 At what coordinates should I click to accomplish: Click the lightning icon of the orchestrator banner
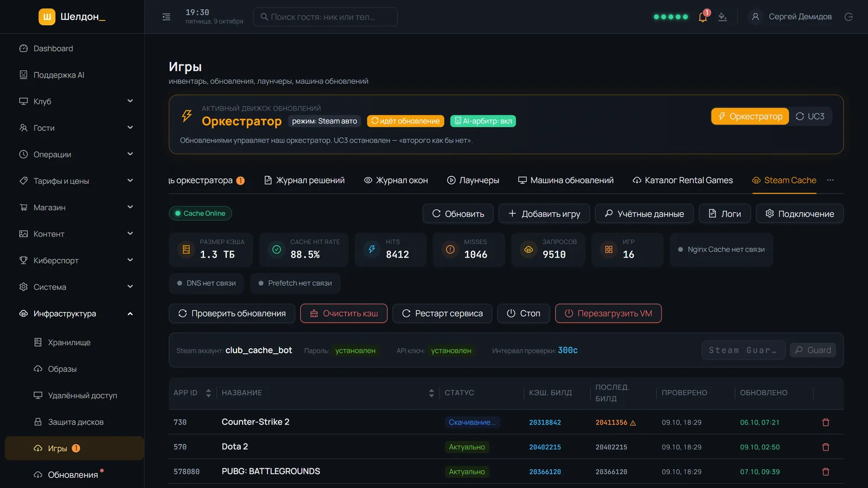(x=187, y=115)
